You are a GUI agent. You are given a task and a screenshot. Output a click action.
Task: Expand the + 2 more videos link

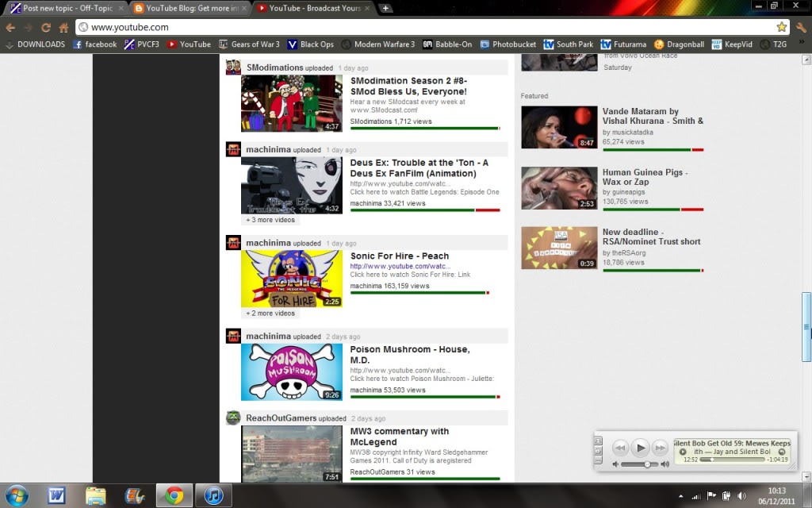[270, 313]
